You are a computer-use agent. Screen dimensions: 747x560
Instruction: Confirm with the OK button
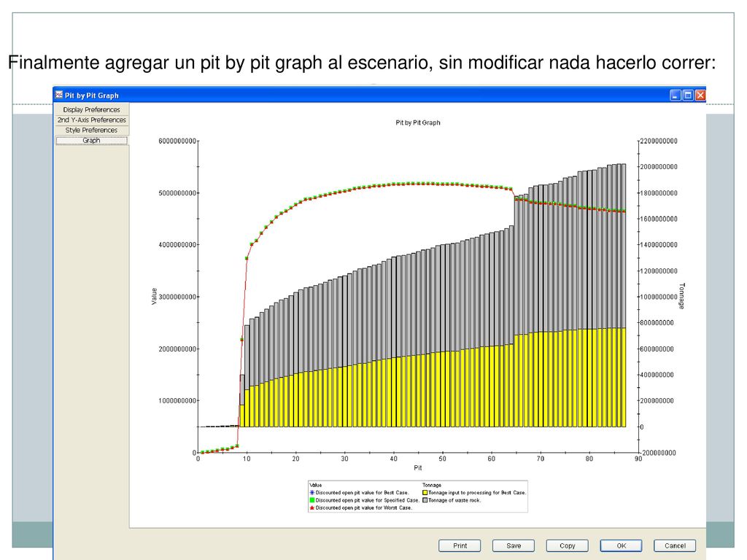coord(622,545)
